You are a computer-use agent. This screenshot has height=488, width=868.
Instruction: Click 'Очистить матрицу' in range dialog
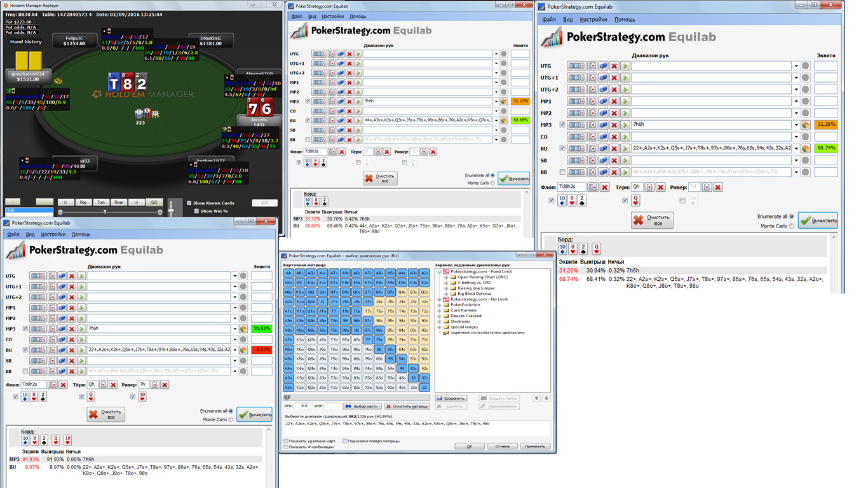tap(407, 406)
